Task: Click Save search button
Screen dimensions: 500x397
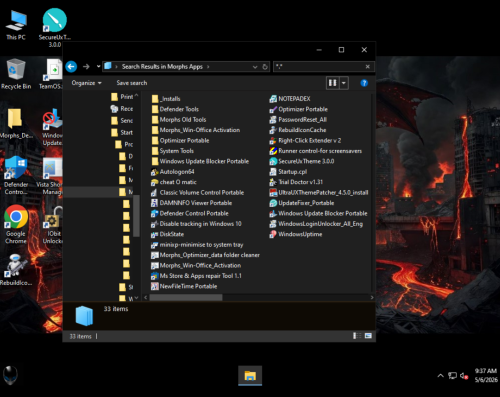Action: (x=132, y=83)
